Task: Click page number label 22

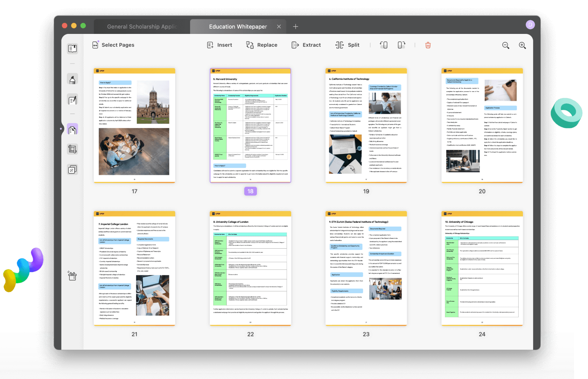Action: click(251, 334)
